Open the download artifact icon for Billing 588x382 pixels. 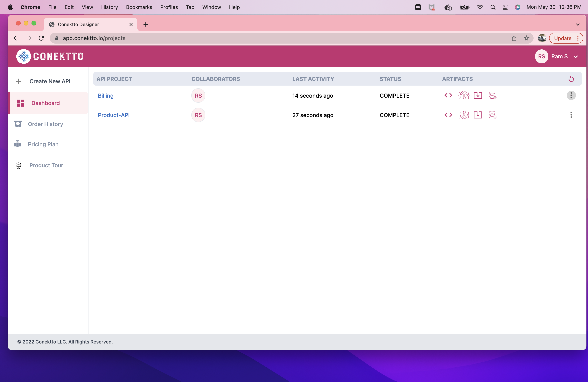[478, 95]
